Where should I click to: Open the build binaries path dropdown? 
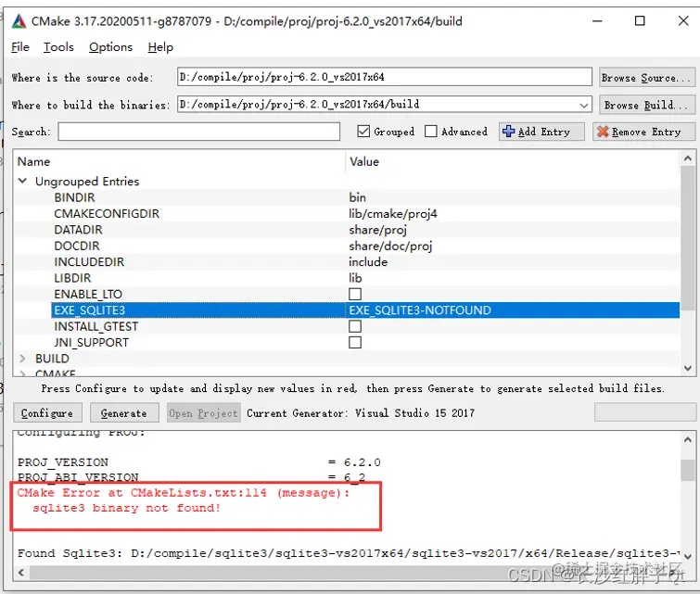tap(583, 106)
